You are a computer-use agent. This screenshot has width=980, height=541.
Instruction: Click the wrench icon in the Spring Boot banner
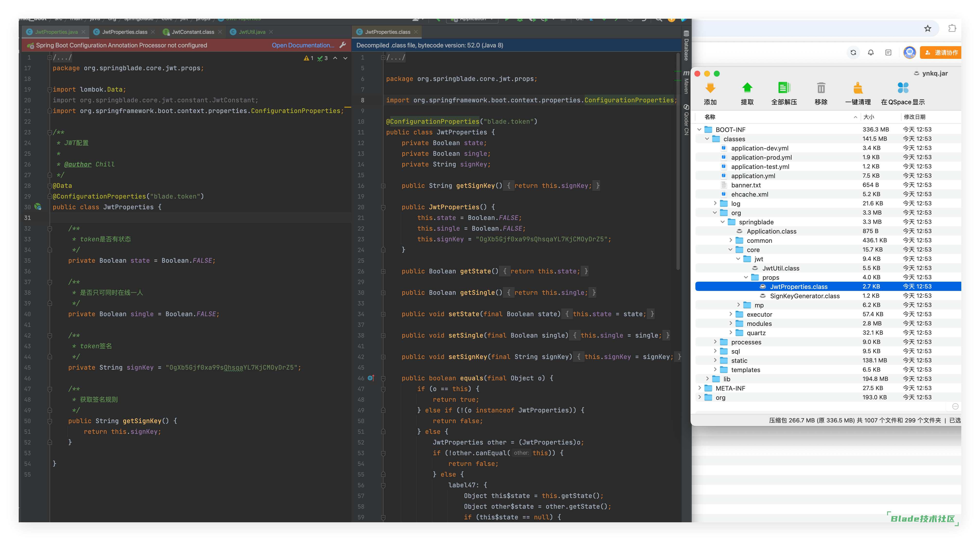342,45
